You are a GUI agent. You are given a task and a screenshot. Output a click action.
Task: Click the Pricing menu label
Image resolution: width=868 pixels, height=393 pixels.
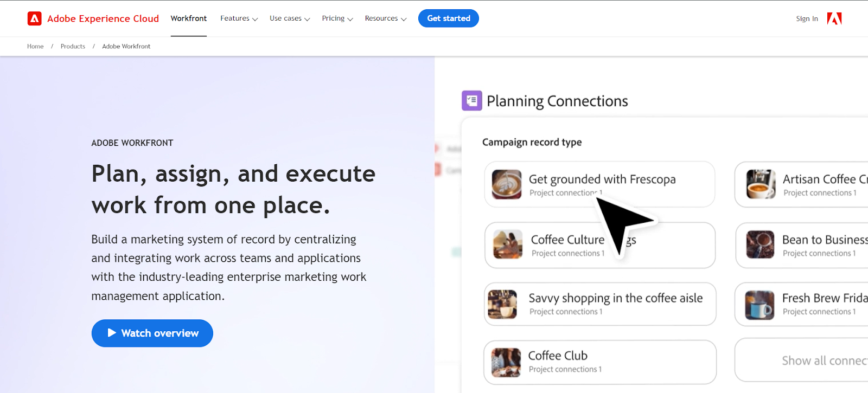click(333, 18)
